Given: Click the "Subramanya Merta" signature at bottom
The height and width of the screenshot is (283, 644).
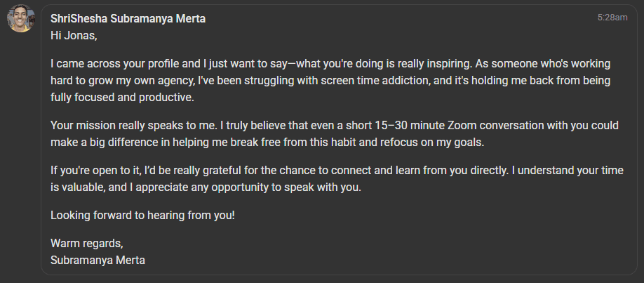Looking at the screenshot, I should 98,259.
